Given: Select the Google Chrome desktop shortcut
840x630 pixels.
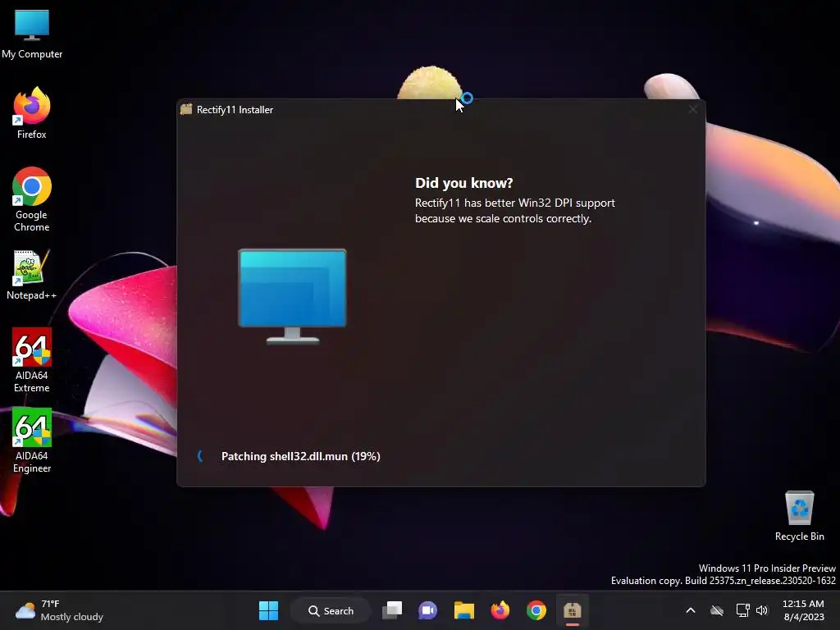Looking at the screenshot, I should (32, 199).
